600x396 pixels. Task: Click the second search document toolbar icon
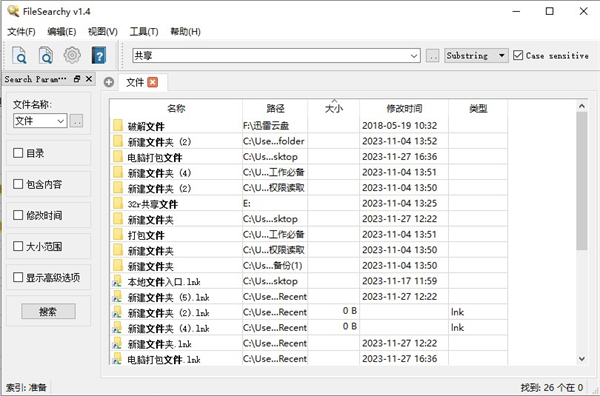pos(46,55)
